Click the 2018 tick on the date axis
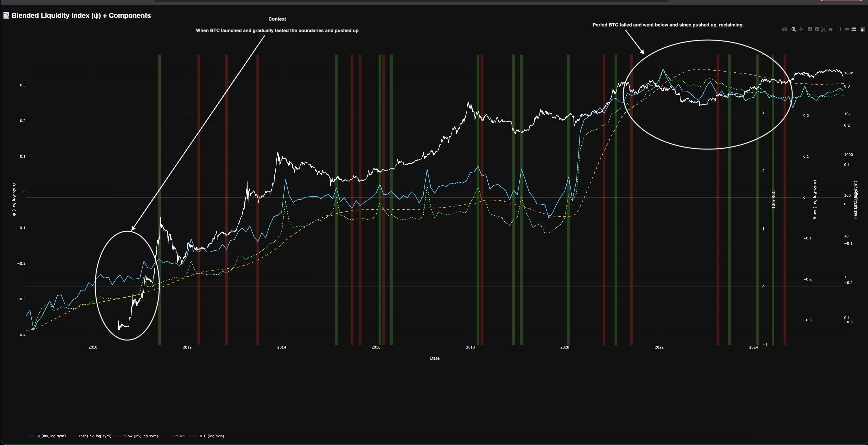Image resolution: width=868 pixels, height=445 pixels. tap(470, 347)
